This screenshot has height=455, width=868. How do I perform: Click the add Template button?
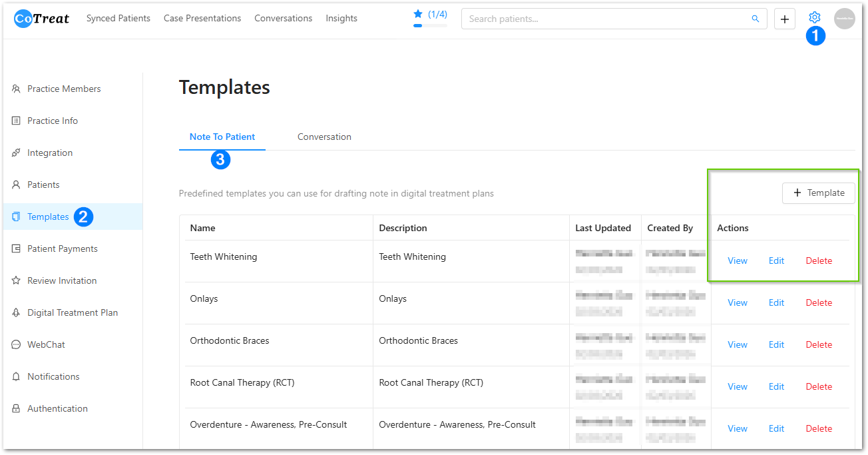[x=818, y=193]
